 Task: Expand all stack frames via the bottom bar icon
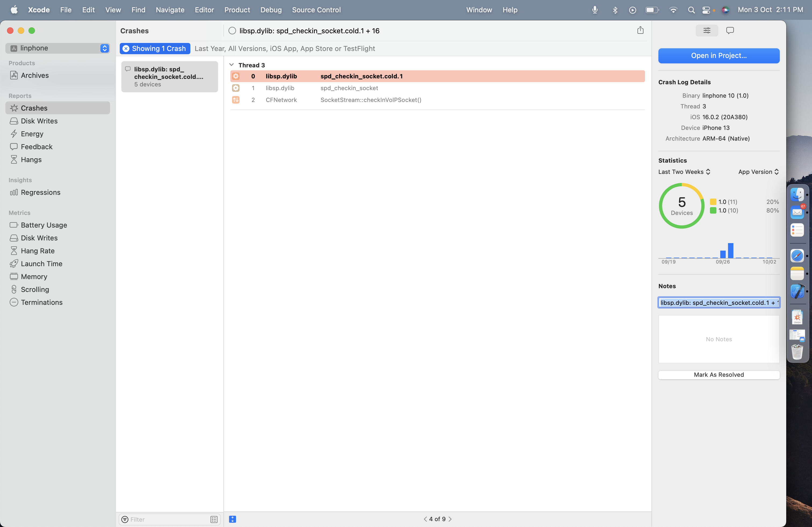pos(232,519)
